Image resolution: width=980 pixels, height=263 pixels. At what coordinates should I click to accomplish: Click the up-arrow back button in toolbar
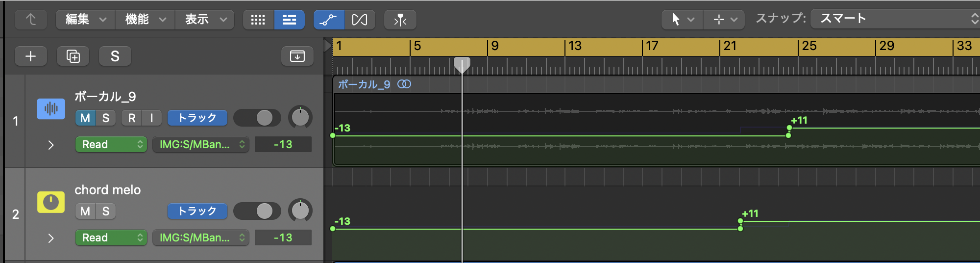pos(31,20)
